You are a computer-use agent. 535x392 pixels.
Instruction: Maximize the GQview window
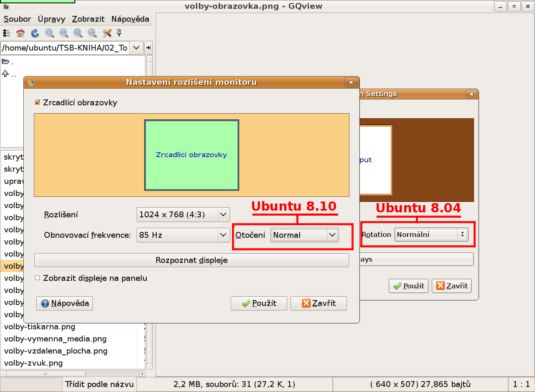coord(514,6)
